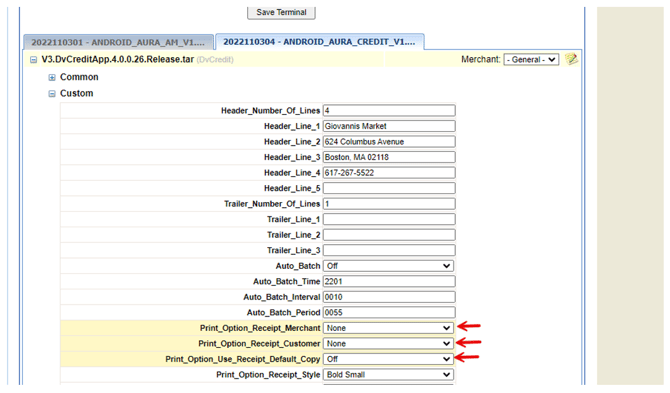Click Header_Line_4 field with phone number

pos(389,173)
